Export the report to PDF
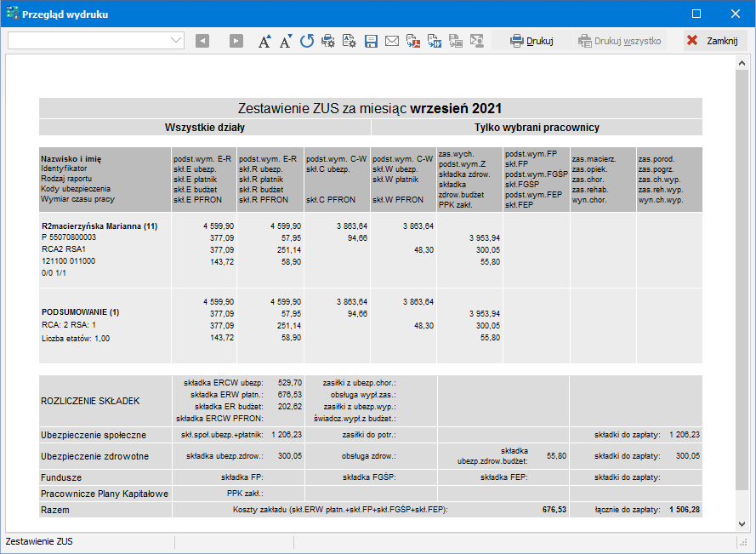 tap(413, 41)
